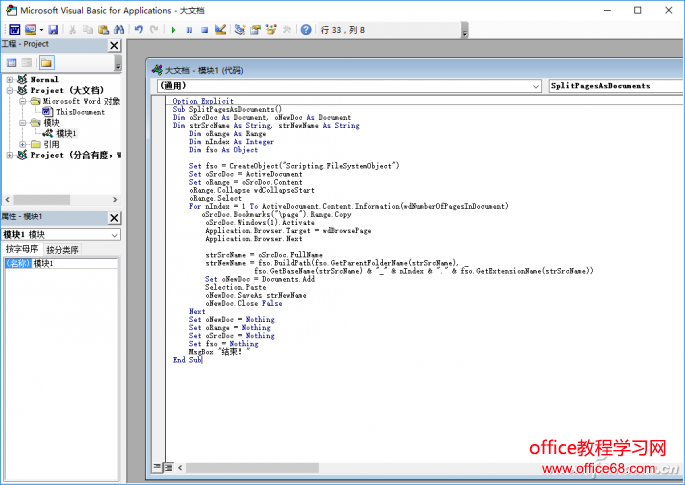Select ThisDocument in the project tree
Viewport: 685px width, 485px height.
point(79,112)
